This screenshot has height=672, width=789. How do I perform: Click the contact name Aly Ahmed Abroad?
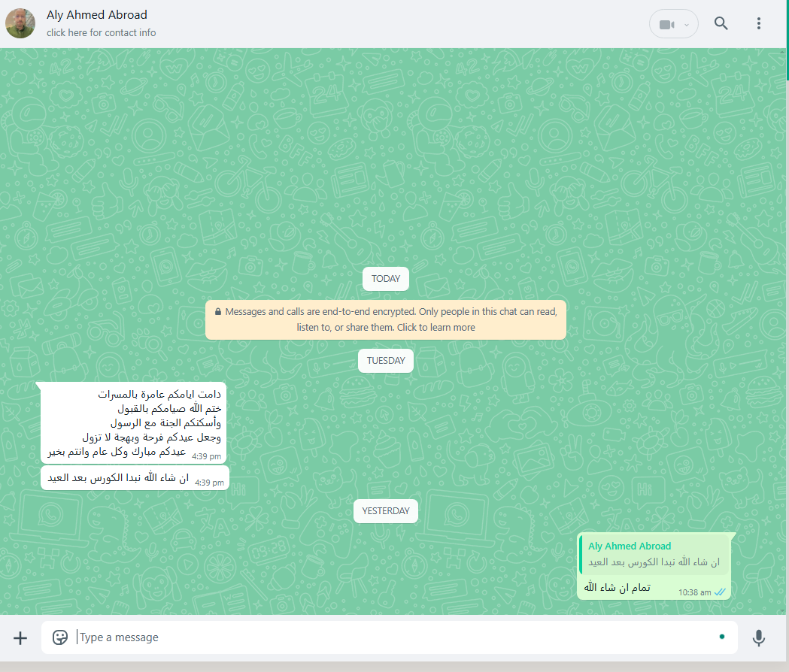96,15
